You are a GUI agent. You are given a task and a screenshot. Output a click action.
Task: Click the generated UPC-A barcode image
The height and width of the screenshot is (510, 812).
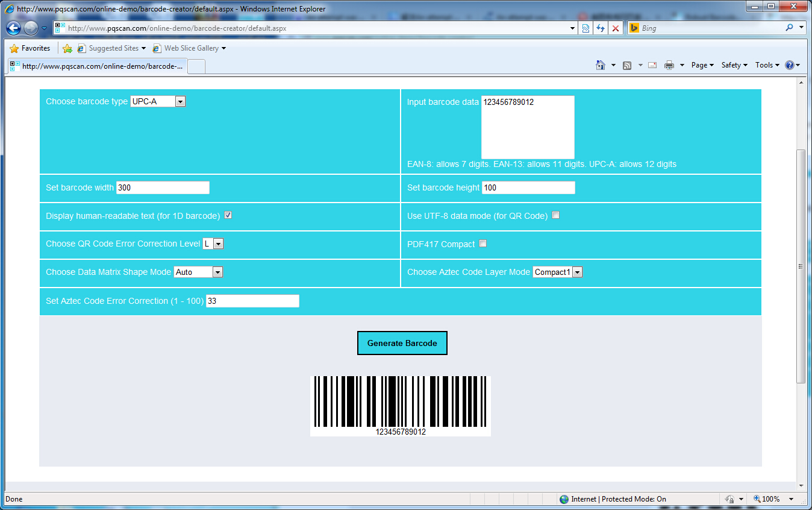click(x=401, y=406)
